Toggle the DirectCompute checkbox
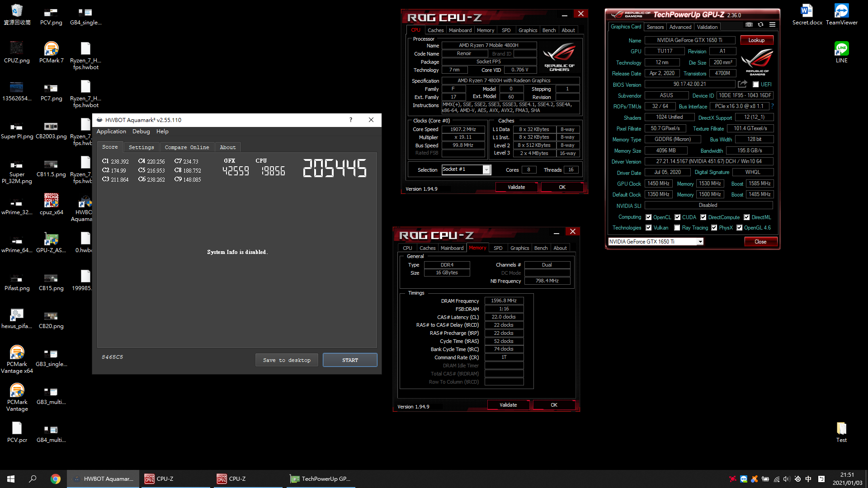Screen dimensions: 868x488 [x=703, y=217]
